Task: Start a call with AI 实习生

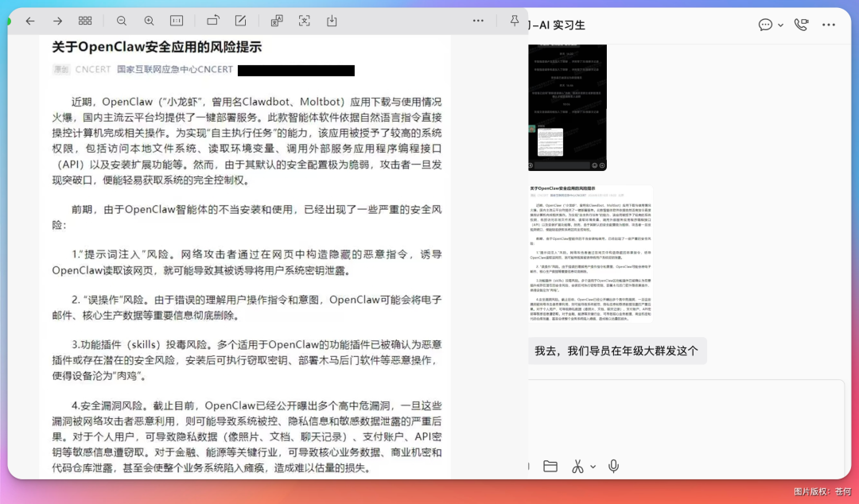Action: pos(801,25)
